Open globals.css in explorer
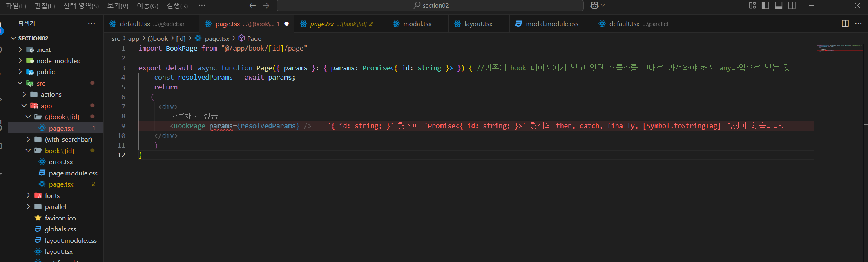This screenshot has height=262, width=868. (x=56, y=229)
